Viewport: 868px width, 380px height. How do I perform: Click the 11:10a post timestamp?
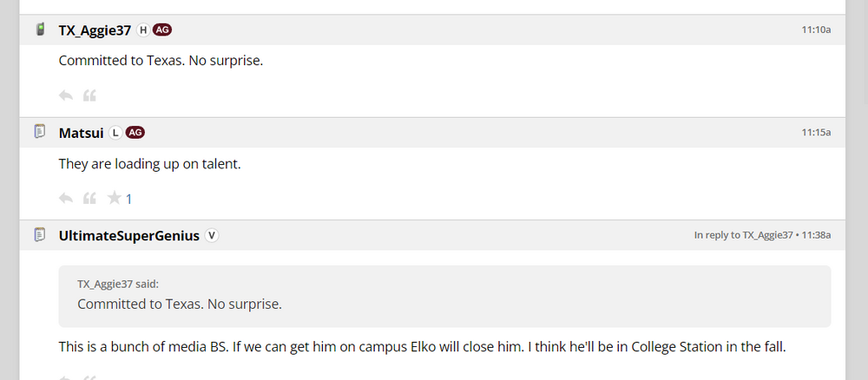coord(816,30)
